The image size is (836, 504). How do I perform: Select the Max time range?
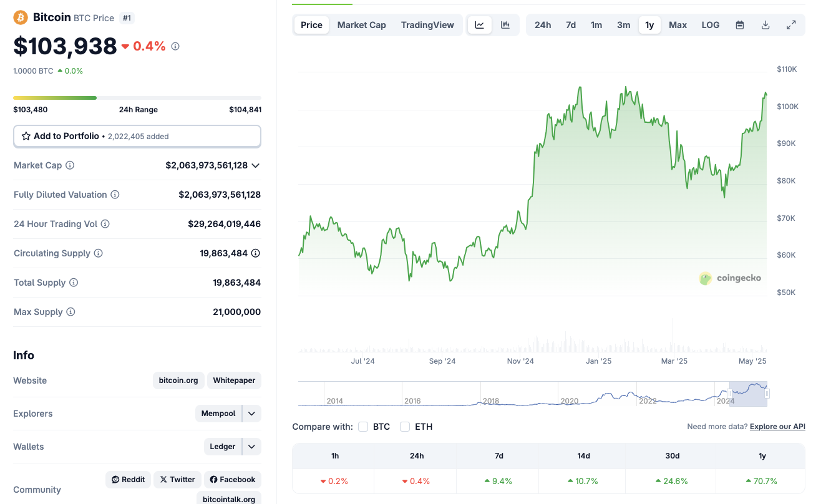tap(678, 25)
